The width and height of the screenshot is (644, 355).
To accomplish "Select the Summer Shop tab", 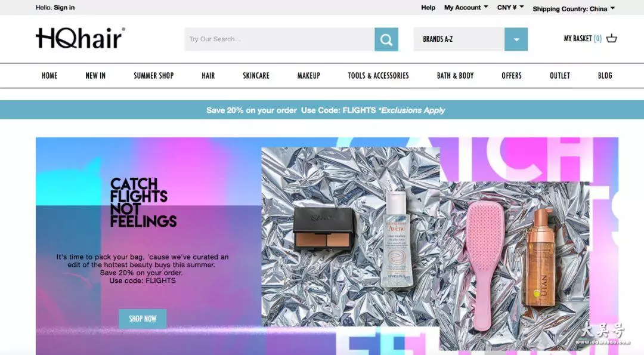I will click(x=154, y=76).
